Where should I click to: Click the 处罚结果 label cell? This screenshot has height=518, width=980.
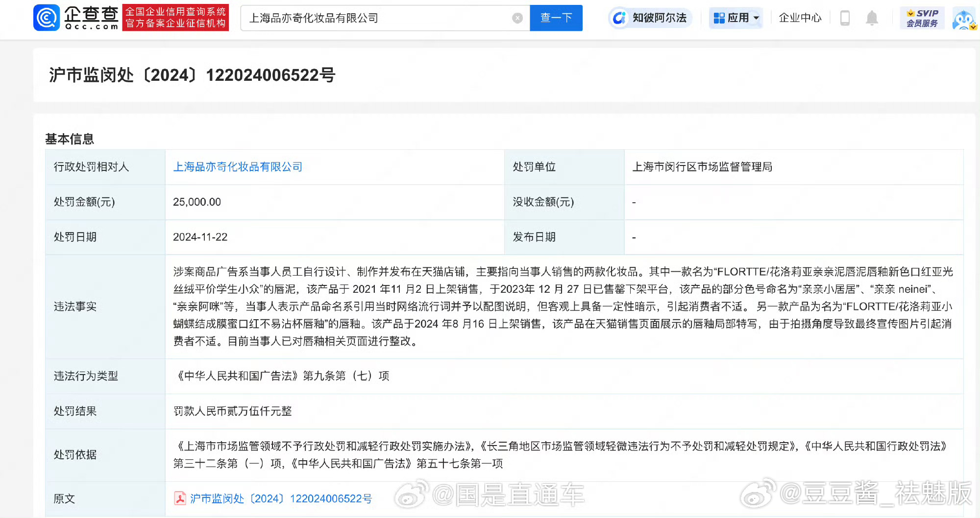point(105,411)
